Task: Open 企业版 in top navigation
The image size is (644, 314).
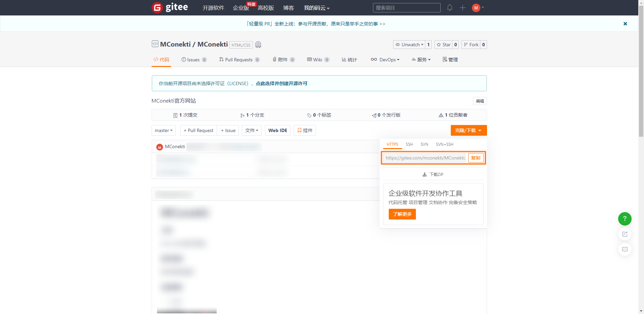Action: [x=241, y=8]
